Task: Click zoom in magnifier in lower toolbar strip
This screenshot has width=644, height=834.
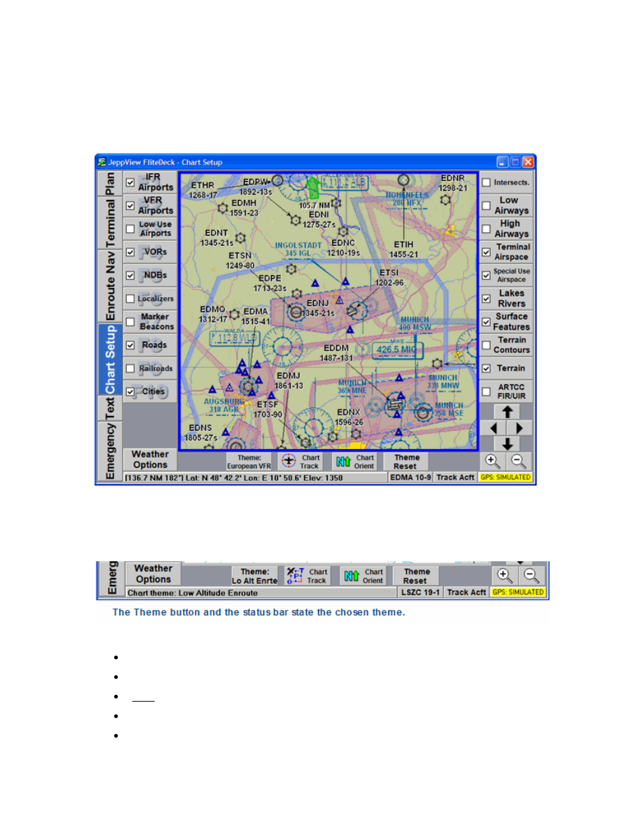Action: tap(504, 575)
